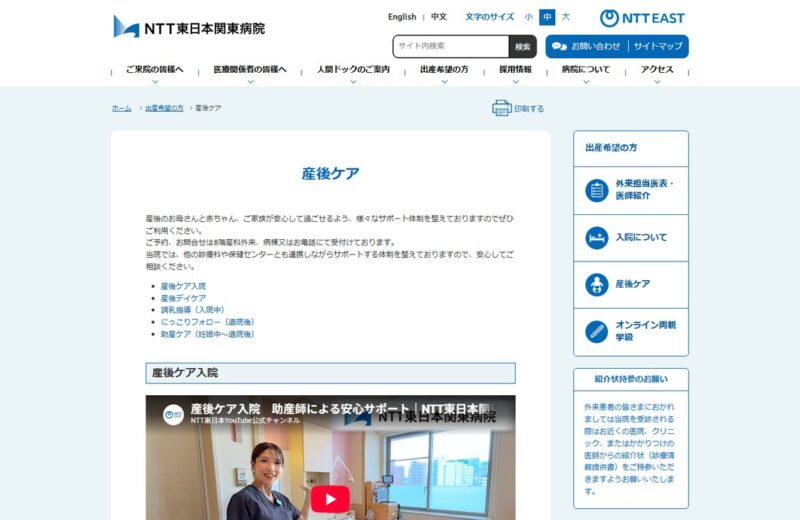The image size is (800, 520).
Task: Click the 産後ケア baby icon in sidebar
Action: tap(596, 285)
